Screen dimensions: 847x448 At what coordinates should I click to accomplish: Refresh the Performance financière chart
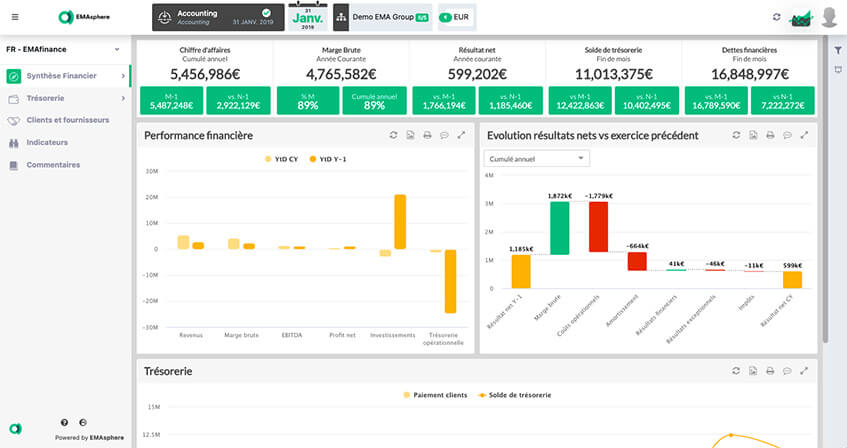pyautogui.click(x=393, y=135)
